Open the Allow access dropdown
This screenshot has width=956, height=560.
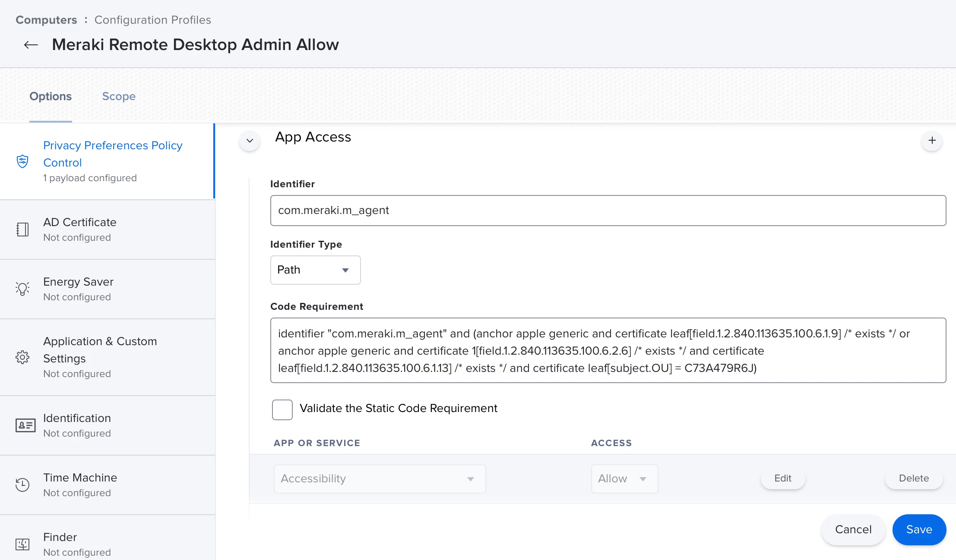[624, 479]
